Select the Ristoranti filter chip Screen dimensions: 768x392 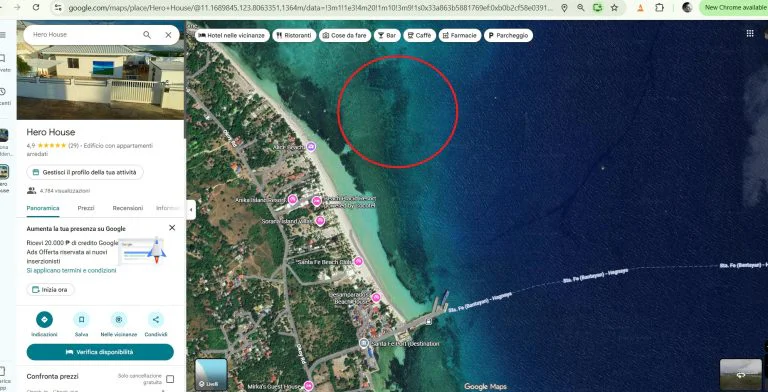point(294,35)
